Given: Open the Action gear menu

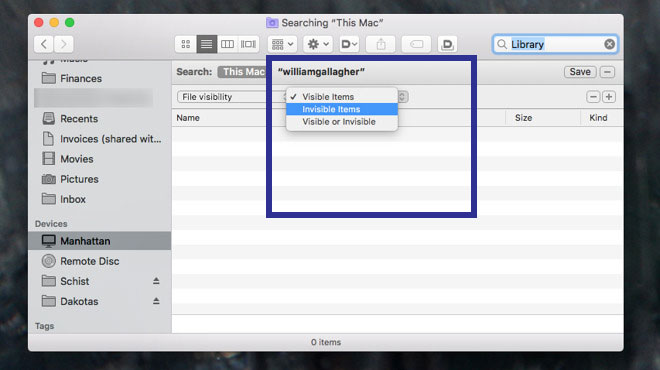Looking at the screenshot, I should [318, 44].
